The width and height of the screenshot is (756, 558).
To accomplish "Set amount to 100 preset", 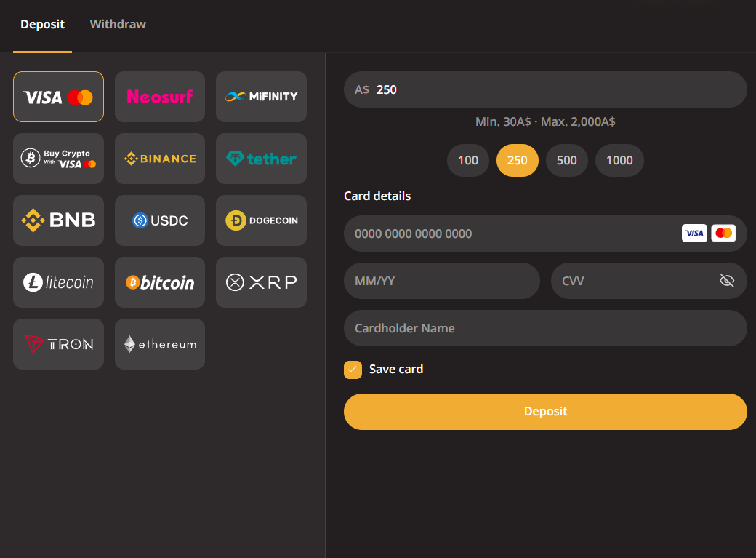I will [467, 160].
